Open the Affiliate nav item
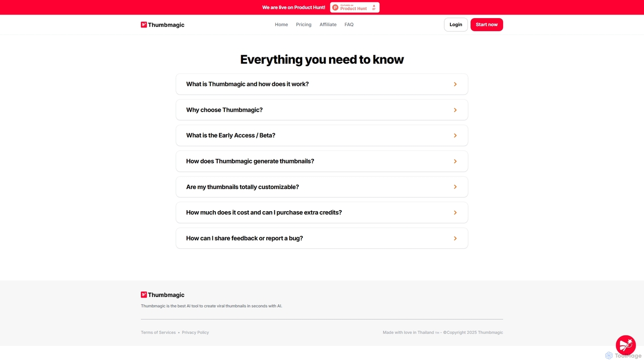 coord(328,25)
